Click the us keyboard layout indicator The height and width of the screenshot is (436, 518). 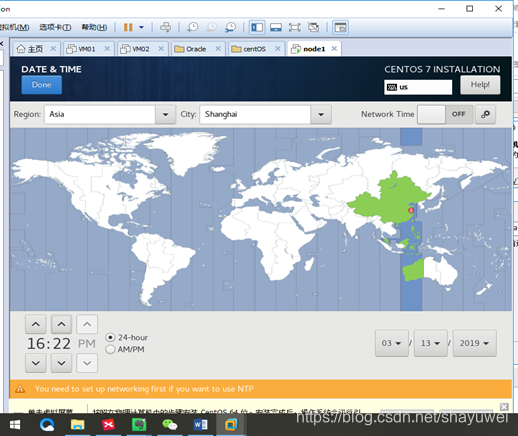[418, 87]
